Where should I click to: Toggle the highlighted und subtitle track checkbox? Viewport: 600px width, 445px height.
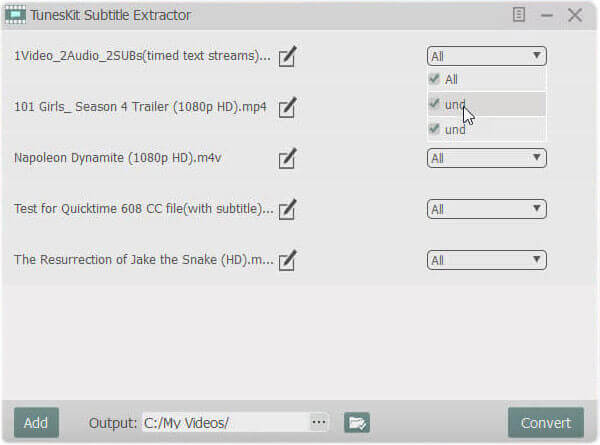click(x=434, y=103)
